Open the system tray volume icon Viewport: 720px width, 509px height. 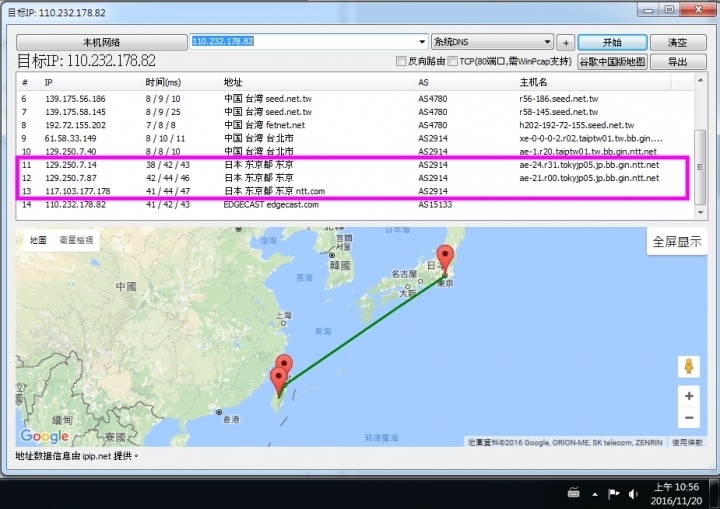pos(633,493)
